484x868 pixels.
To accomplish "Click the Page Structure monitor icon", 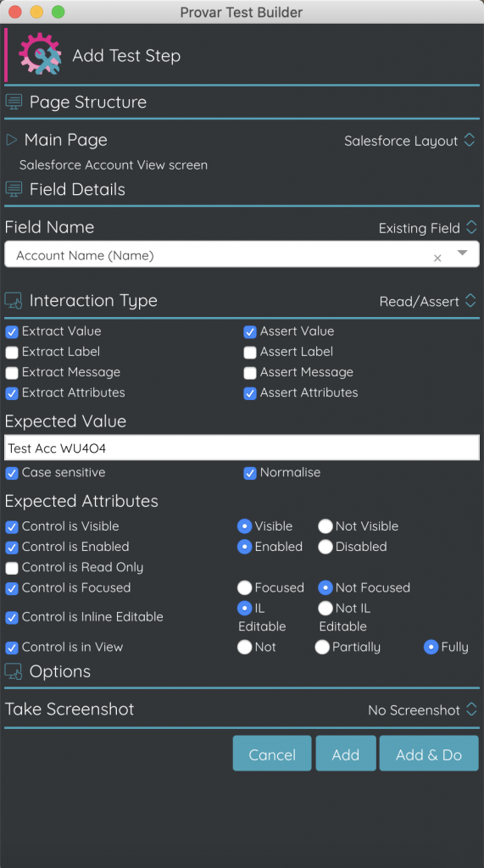I will click(x=14, y=102).
